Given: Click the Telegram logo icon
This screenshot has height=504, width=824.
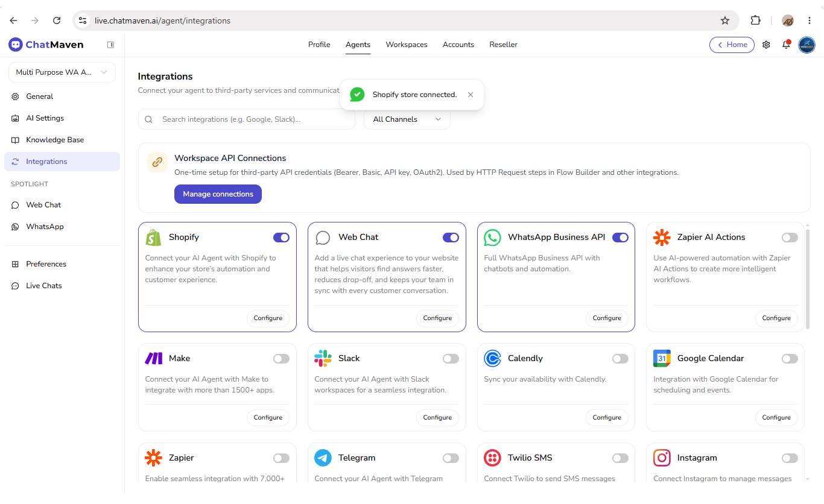Looking at the screenshot, I should coord(323,458).
